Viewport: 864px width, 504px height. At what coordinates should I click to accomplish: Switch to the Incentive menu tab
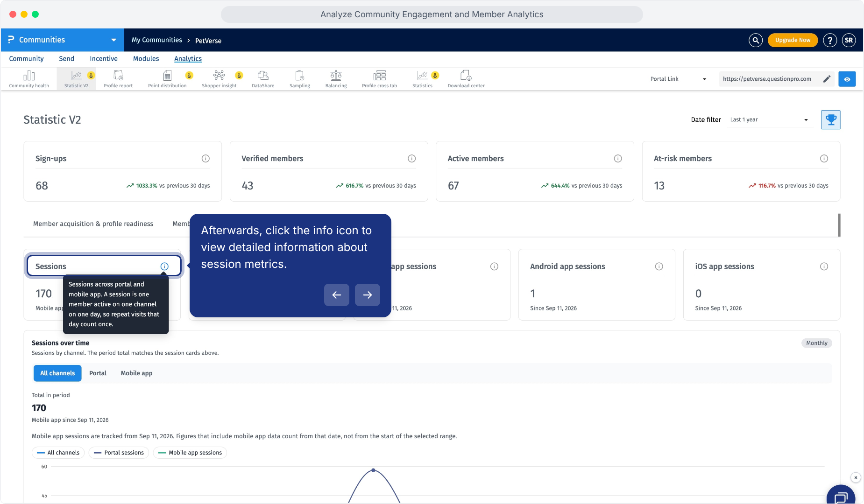pos(104,59)
